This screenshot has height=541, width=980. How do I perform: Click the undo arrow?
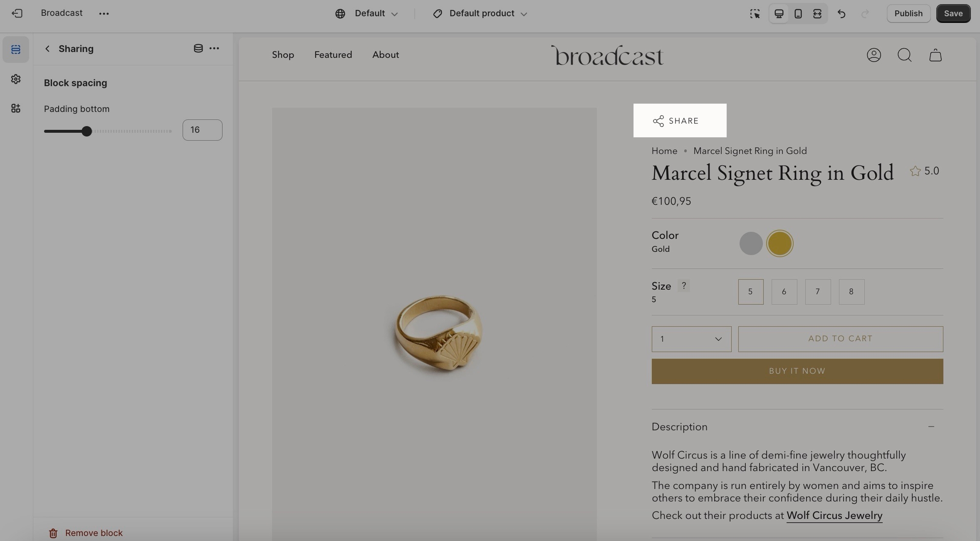tap(841, 14)
